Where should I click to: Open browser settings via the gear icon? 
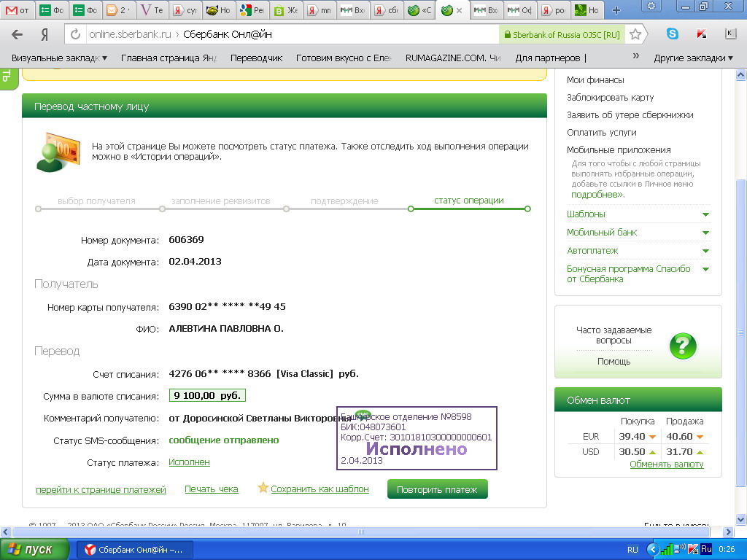click(651, 6)
